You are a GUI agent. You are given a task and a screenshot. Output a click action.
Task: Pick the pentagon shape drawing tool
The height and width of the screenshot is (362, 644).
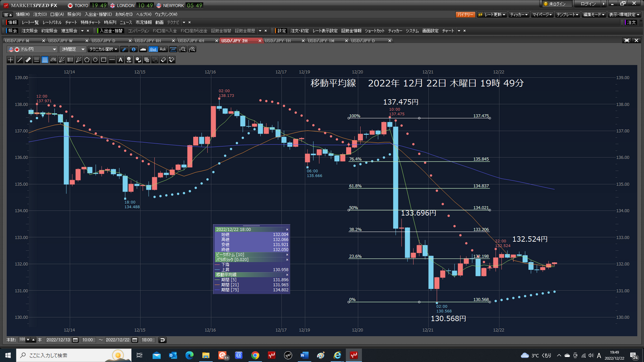87,60
